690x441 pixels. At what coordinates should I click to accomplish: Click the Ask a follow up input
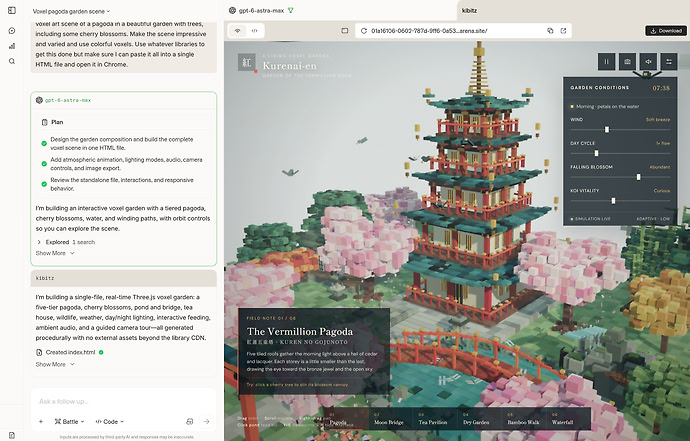pos(123,401)
